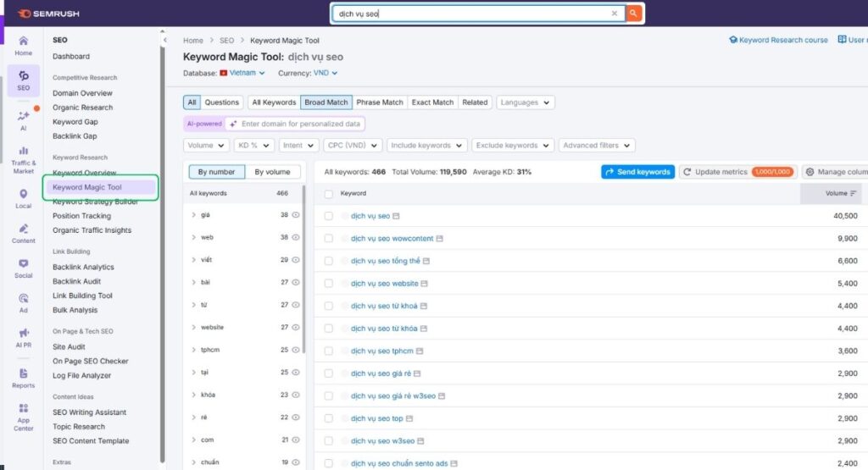Toggle eye icon for the giá group
868x470 pixels.
(x=296, y=214)
